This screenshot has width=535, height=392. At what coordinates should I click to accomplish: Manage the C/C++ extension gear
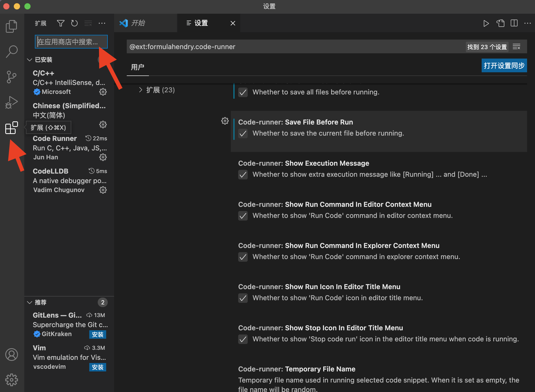click(x=103, y=92)
